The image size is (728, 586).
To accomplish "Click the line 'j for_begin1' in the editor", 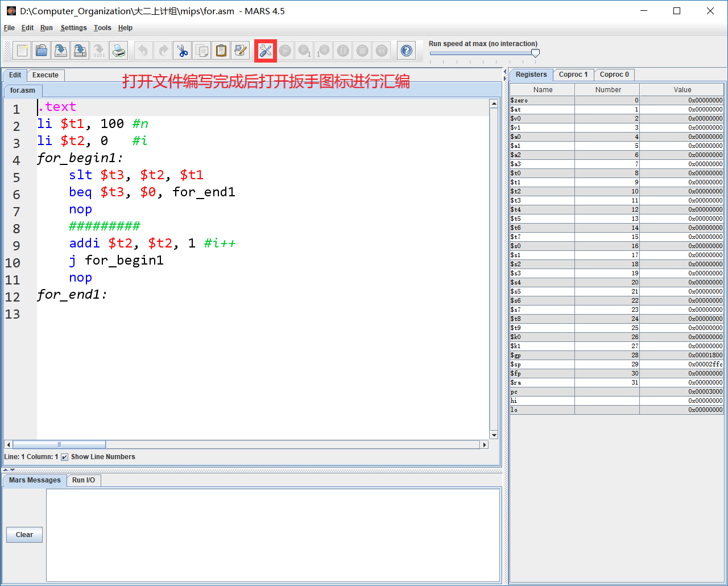I will pyautogui.click(x=116, y=261).
